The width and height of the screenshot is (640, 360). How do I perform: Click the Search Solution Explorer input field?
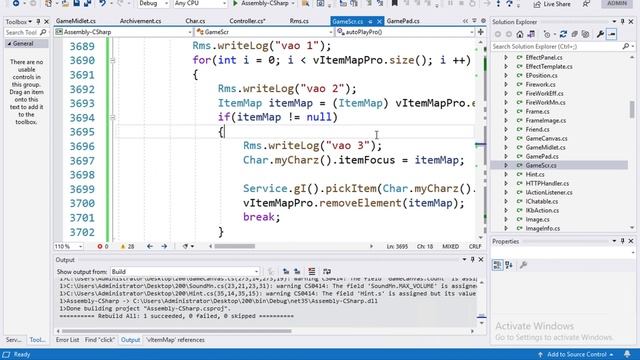(x=557, y=47)
